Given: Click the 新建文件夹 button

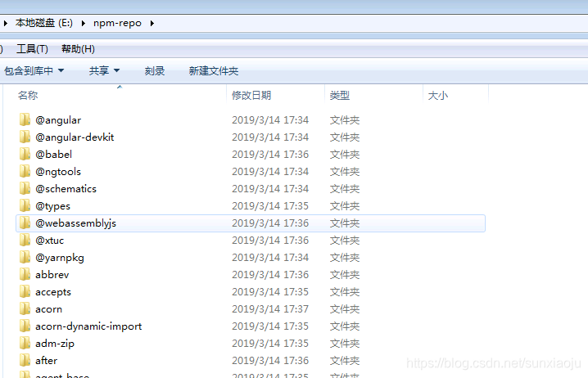Looking at the screenshot, I should tap(214, 71).
